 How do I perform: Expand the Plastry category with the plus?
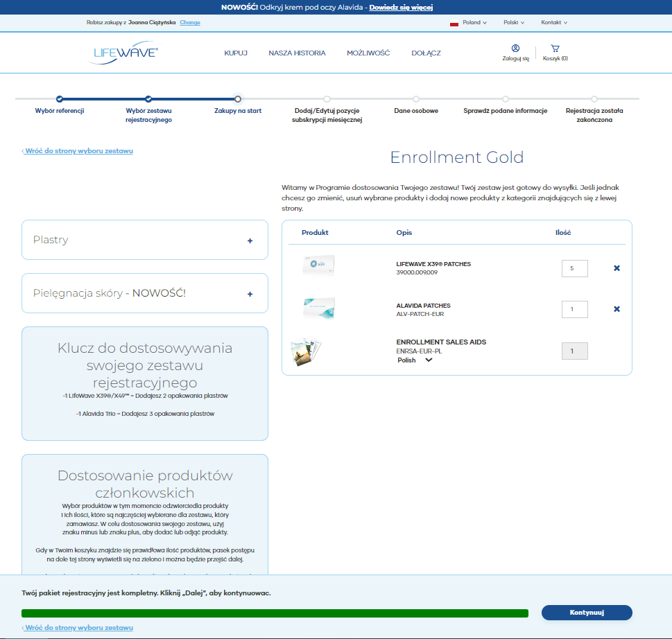[250, 240]
